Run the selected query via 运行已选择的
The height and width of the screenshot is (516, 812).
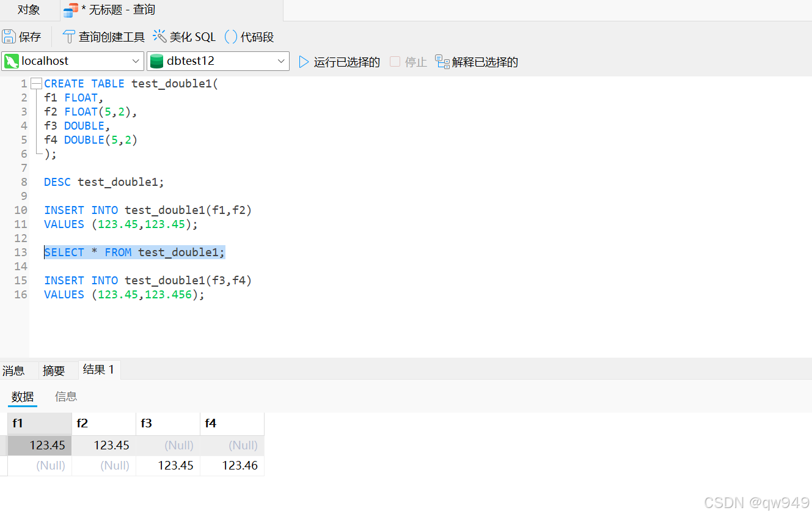click(346, 61)
